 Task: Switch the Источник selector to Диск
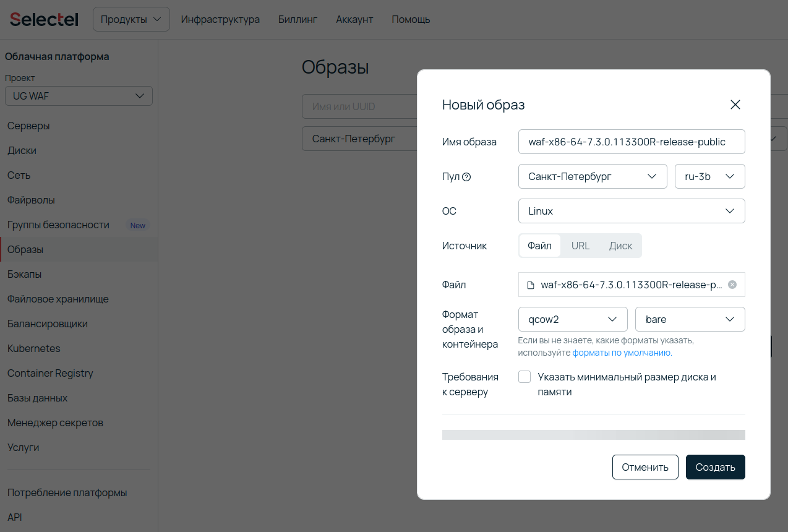point(620,246)
